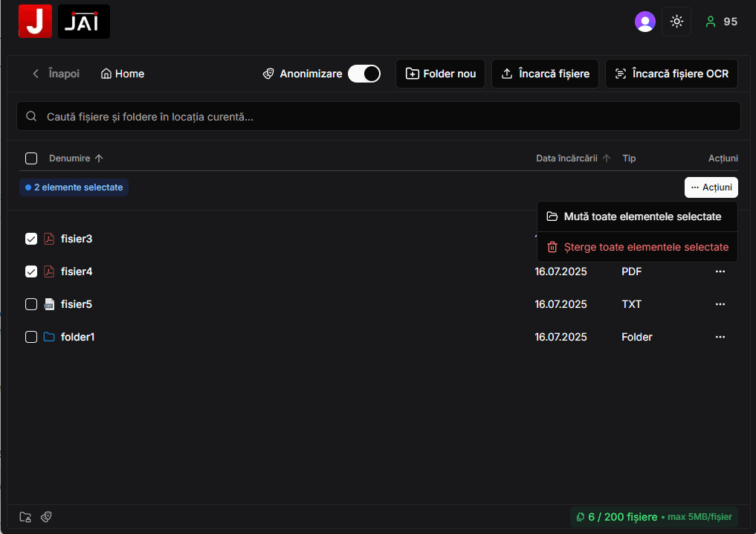The width and height of the screenshot is (756, 534).
Task: Click the fisier5 text file icon
Action: [x=49, y=304]
